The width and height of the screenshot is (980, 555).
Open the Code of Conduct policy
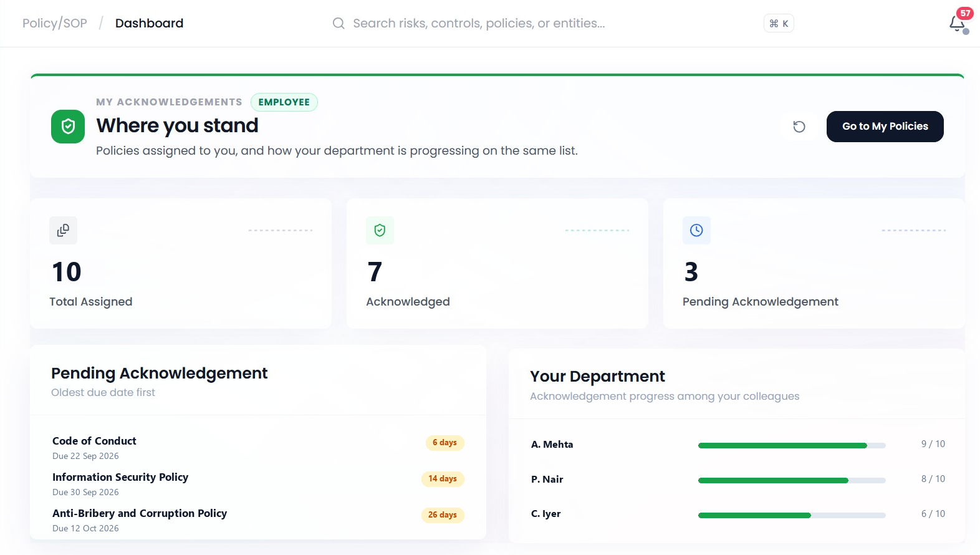pyautogui.click(x=94, y=441)
